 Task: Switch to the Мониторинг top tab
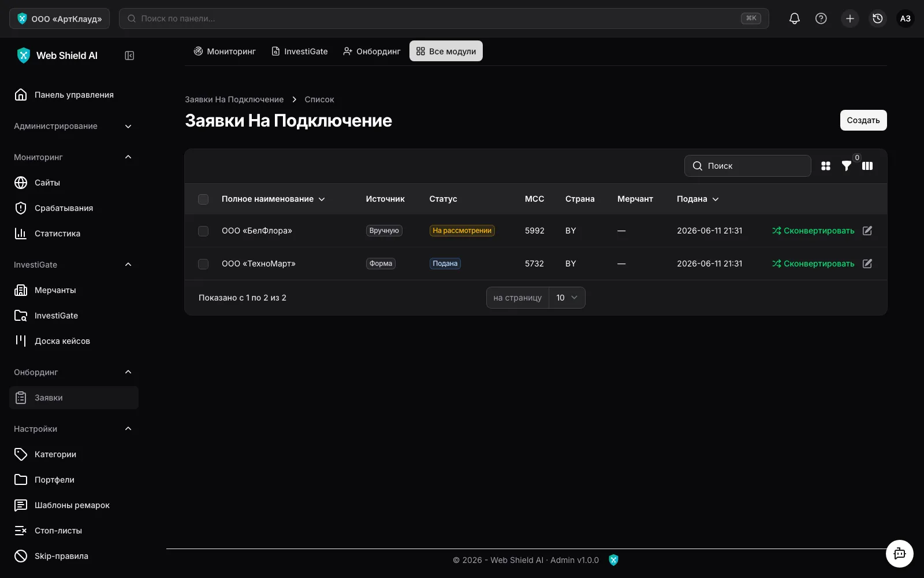225,51
